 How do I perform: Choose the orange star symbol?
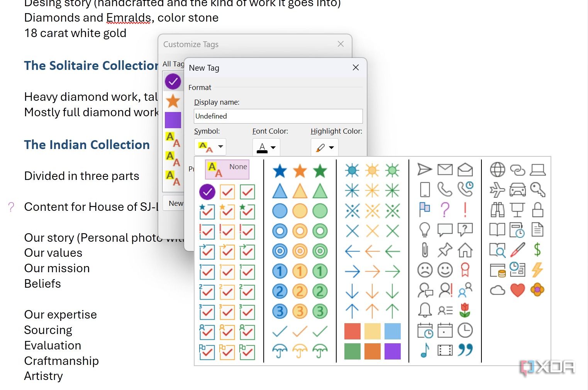click(x=300, y=171)
